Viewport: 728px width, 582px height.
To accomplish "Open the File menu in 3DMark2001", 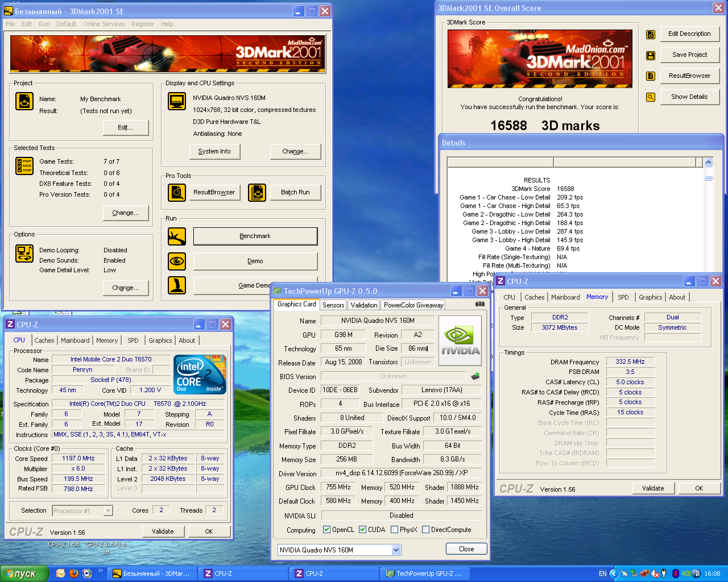I will (10, 24).
